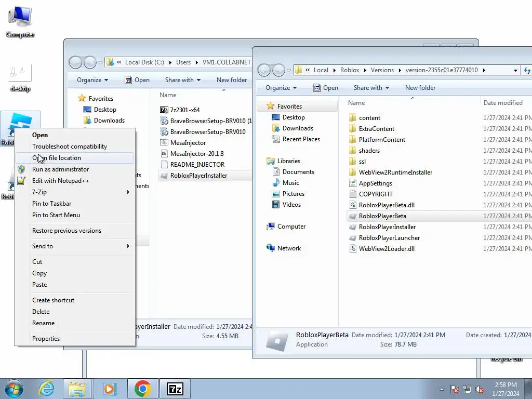Viewport: 532px width, 399px height.
Task: Open Recent Places in navigation pane
Action: click(296, 139)
